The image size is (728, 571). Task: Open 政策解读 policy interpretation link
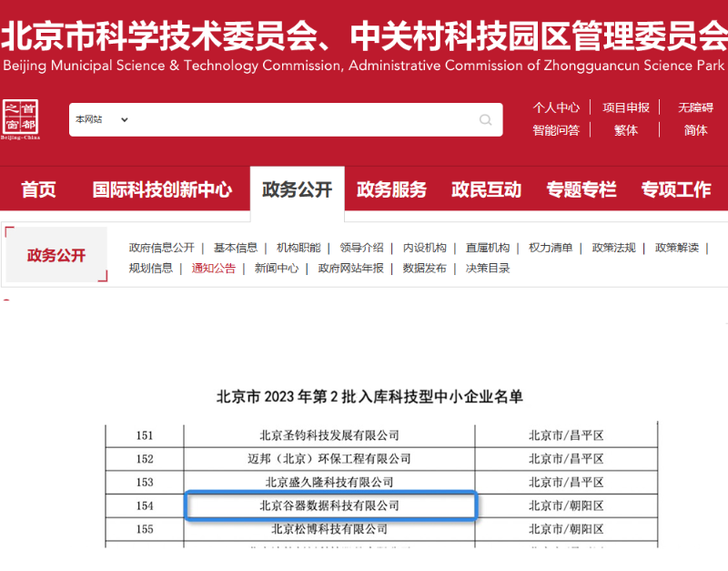point(677,248)
